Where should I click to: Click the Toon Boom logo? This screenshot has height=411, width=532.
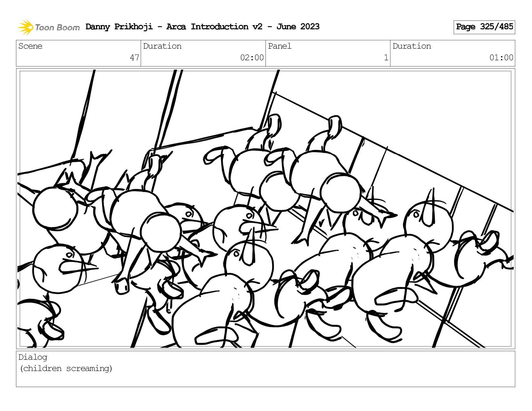coord(48,27)
